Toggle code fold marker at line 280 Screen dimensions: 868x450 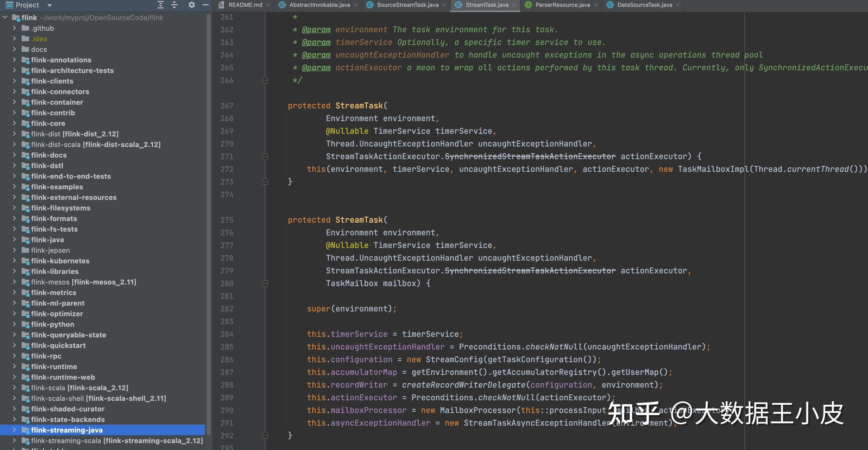pyautogui.click(x=265, y=284)
